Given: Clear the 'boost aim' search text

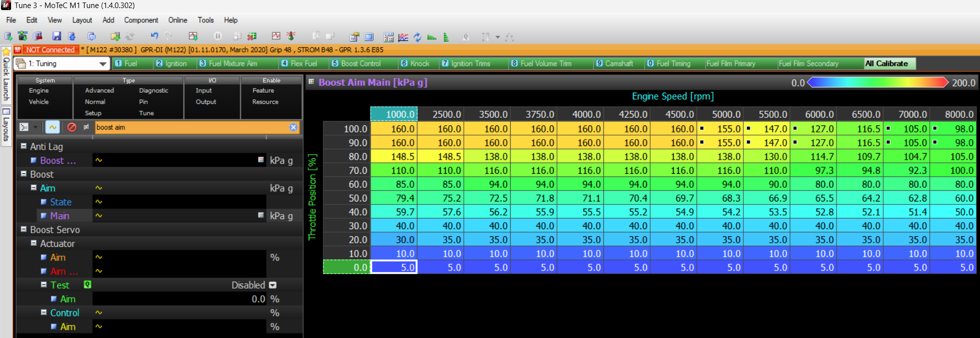Looking at the screenshot, I should 293,127.
